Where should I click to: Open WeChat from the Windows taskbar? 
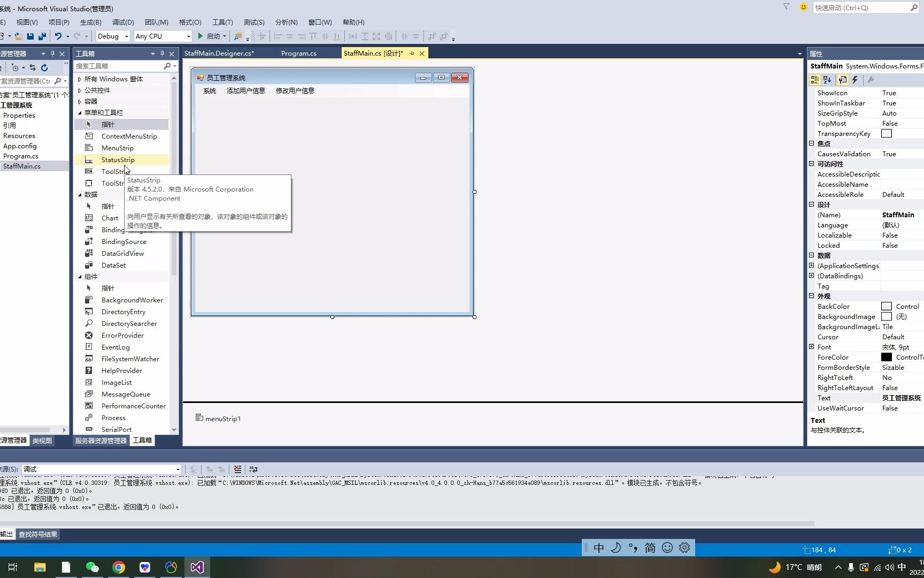(92, 567)
